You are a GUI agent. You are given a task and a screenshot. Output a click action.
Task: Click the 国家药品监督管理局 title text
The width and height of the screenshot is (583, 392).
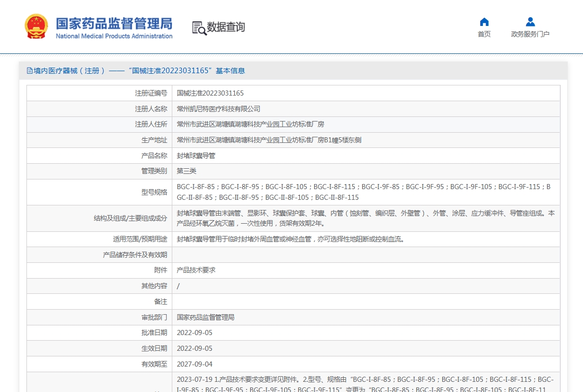[114, 23]
